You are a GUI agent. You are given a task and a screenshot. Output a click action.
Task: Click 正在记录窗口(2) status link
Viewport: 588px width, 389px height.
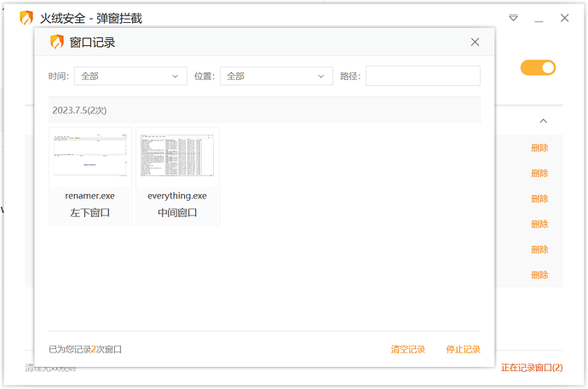pos(532,368)
